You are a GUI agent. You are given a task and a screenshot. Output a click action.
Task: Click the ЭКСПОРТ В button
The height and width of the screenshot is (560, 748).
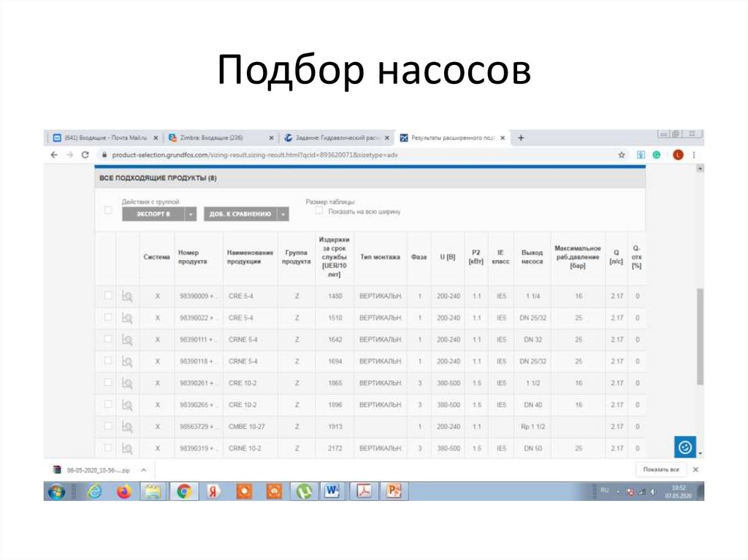152,213
